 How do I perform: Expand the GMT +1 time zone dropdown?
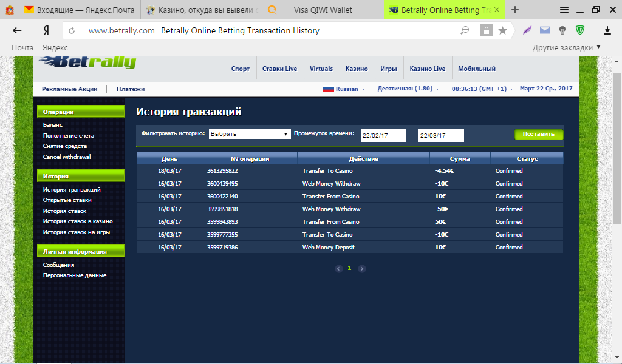click(482, 89)
